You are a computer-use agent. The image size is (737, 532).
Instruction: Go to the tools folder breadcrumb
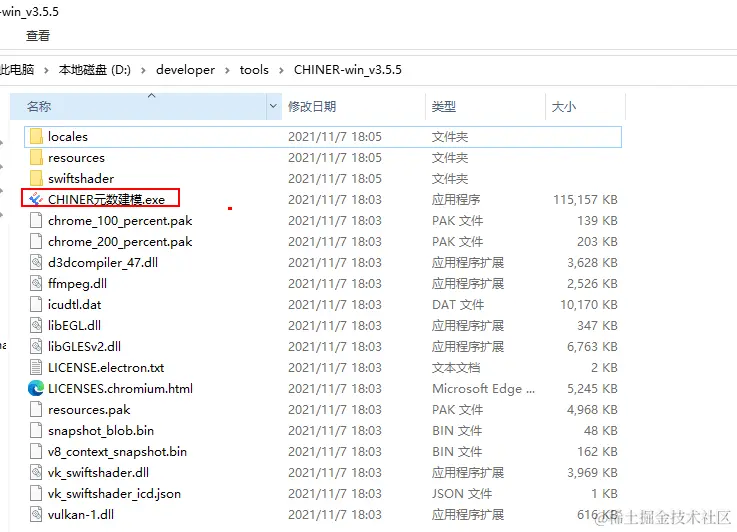point(254,70)
